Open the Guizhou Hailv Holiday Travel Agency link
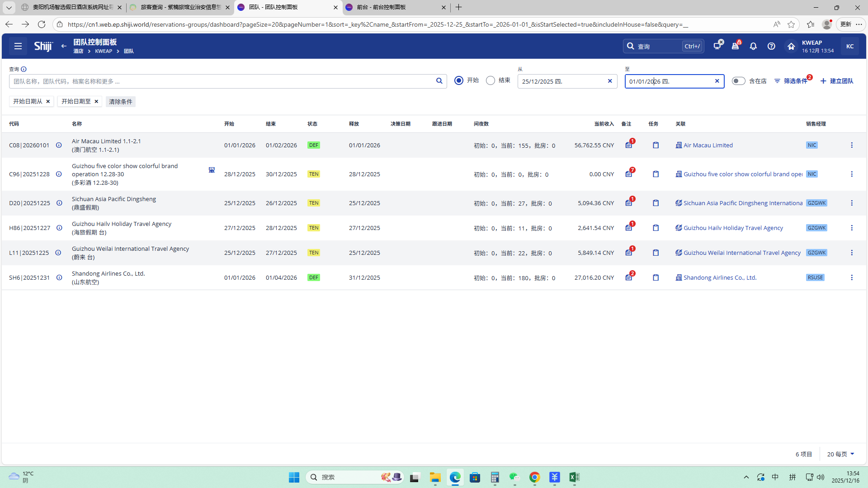Screen dimensions: 868x488 click(733, 228)
